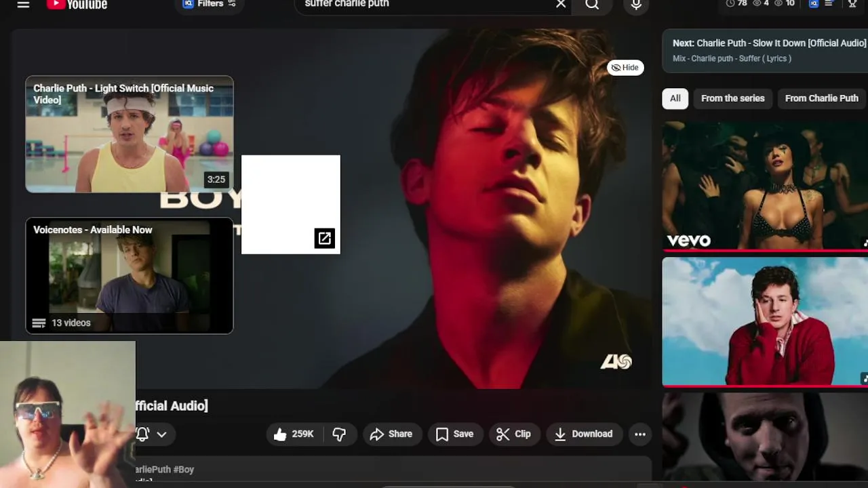Dislike the video with thumbs down
The height and width of the screenshot is (488, 868).
pyautogui.click(x=339, y=434)
